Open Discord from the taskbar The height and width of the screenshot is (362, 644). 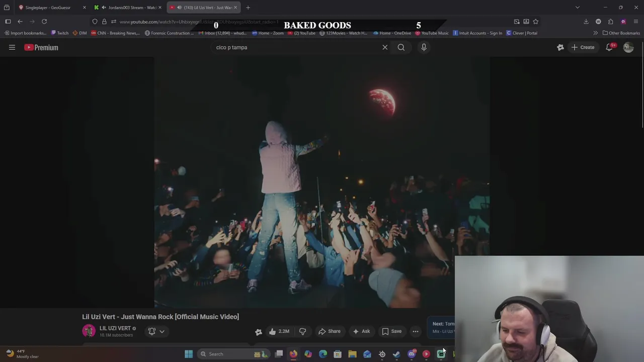click(x=412, y=354)
